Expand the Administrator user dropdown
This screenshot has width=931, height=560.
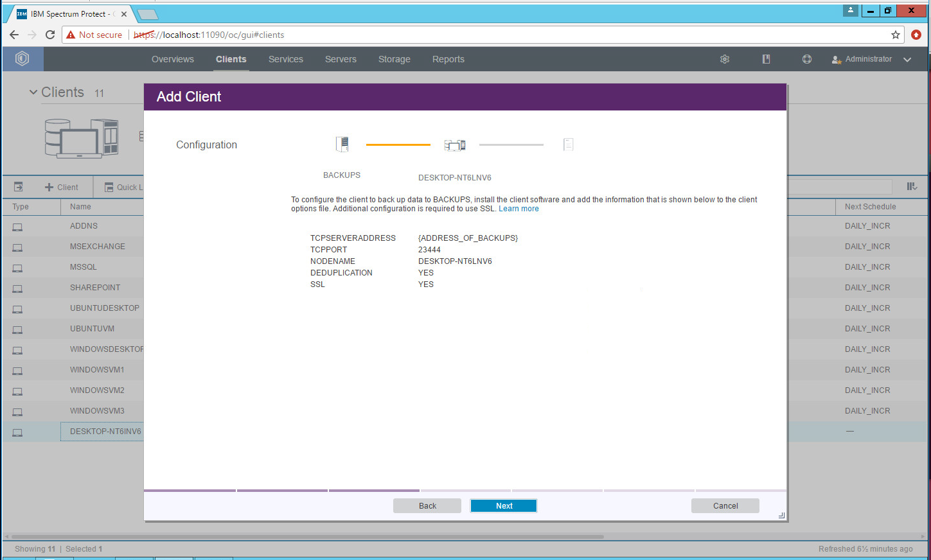(x=907, y=59)
